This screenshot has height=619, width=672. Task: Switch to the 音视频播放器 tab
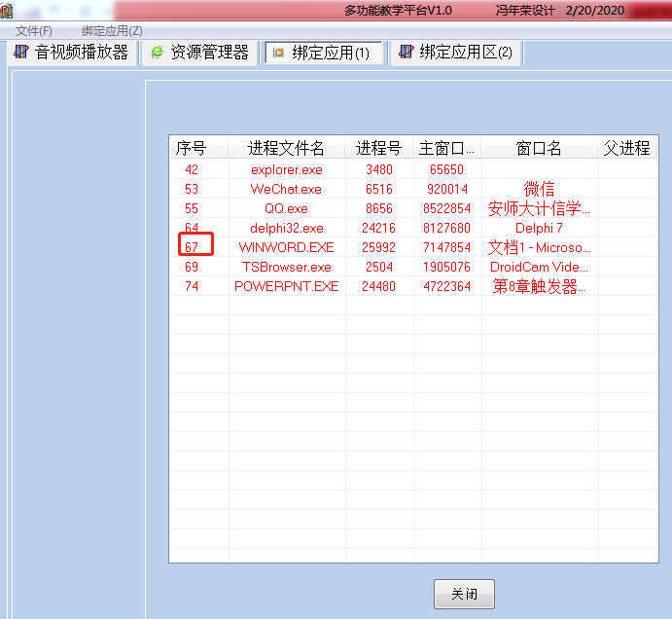72,53
